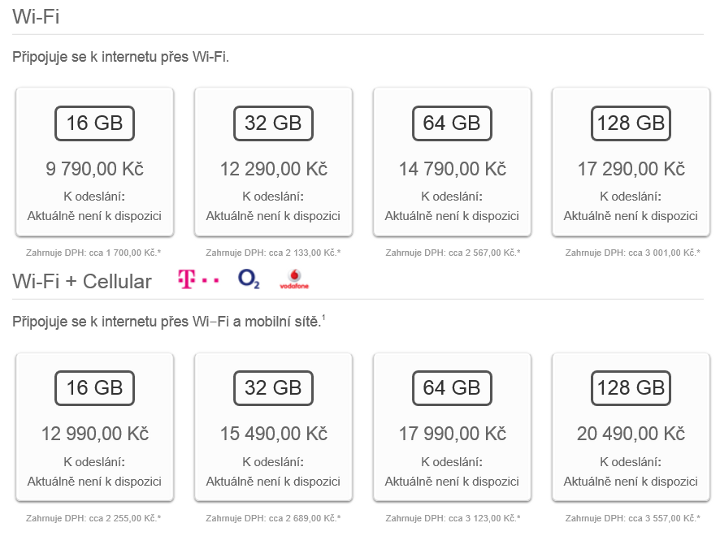Click DPH note showing cca 2 133,00 Kč
720x536 pixels.
click(273, 253)
